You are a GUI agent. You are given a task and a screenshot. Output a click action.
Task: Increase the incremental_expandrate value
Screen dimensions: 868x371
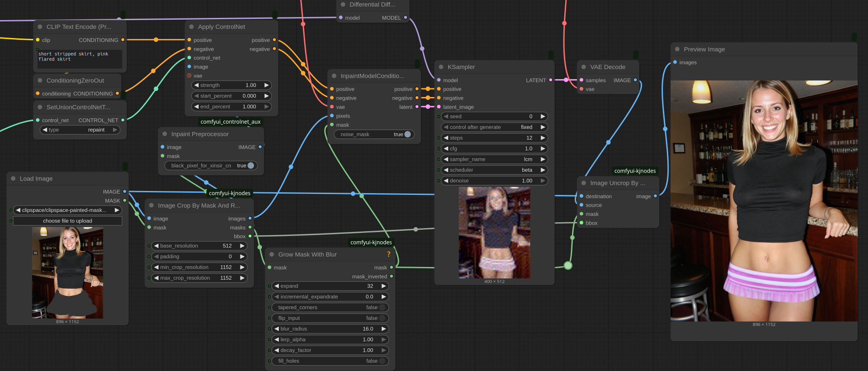pos(384,297)
